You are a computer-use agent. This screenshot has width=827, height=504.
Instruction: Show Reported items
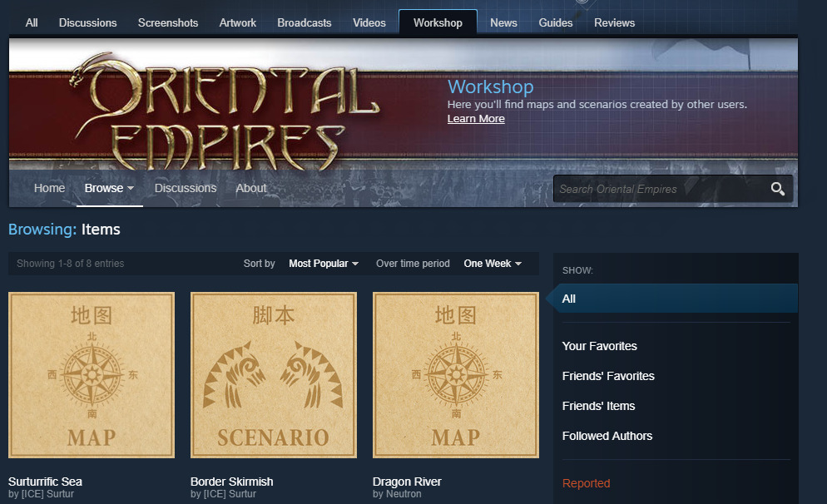[x=586, y=483]
